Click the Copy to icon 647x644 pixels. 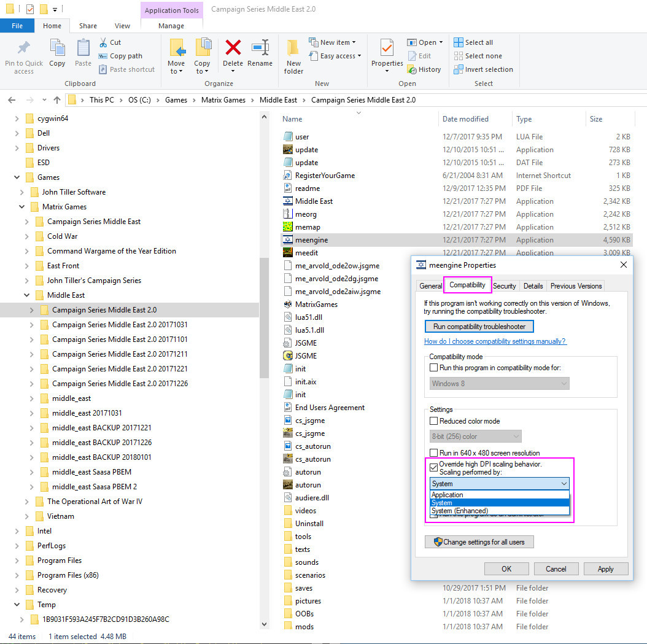203,48
